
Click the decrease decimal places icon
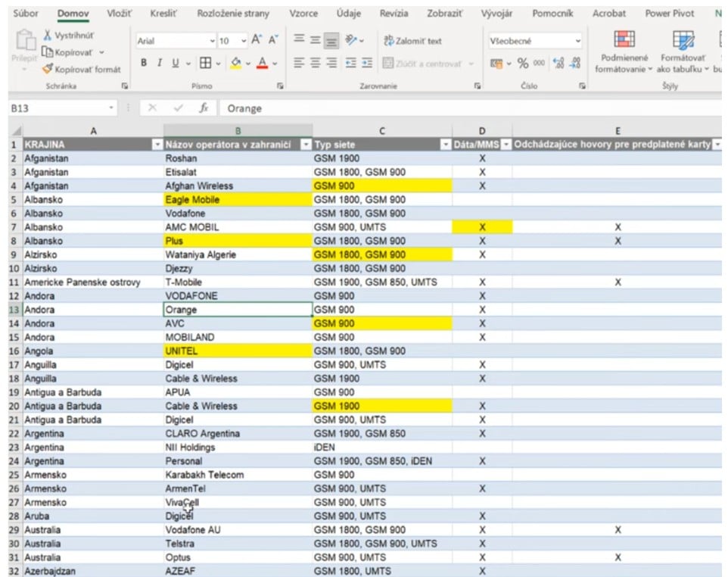coord(576,63)
